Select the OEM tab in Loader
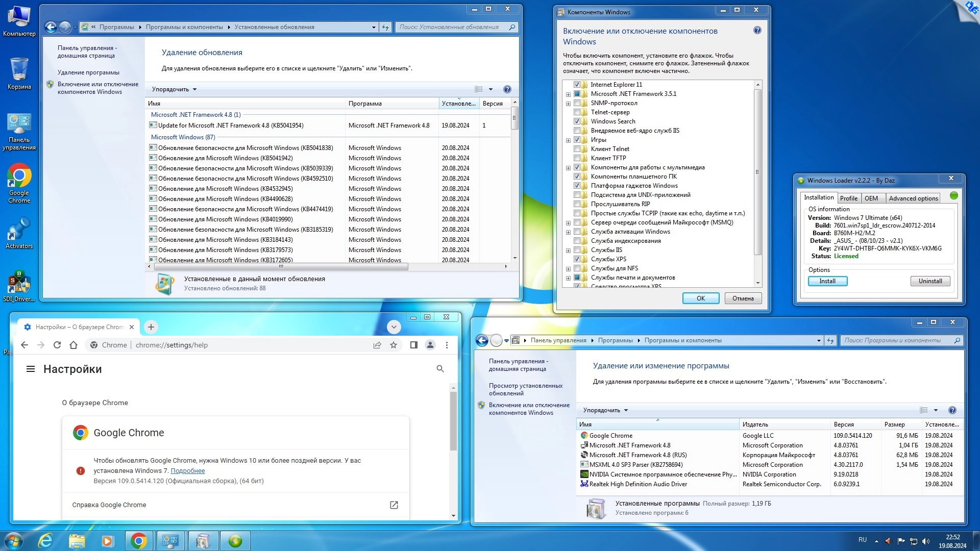This screenshot has width=980, height=551. (871, 198)
